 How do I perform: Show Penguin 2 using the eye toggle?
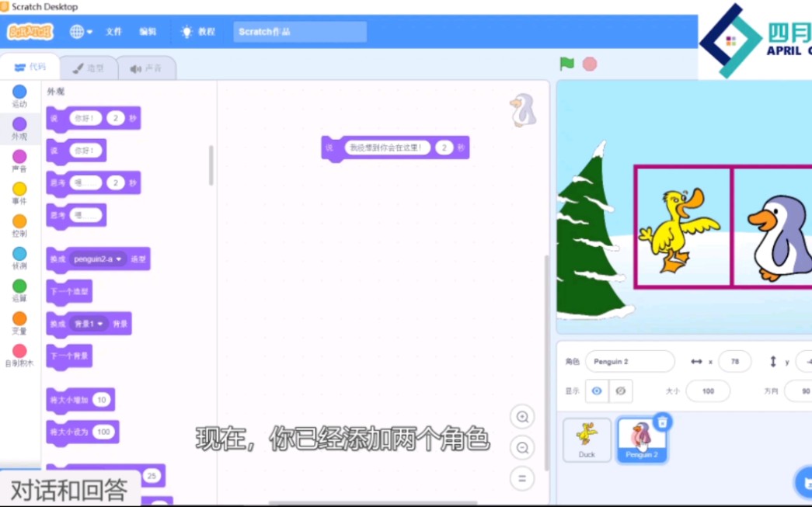click(595, 391)
